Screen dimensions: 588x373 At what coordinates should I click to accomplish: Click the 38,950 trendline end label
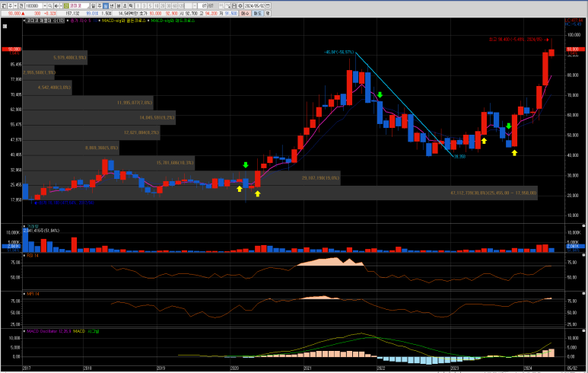[x=459, y=157]
